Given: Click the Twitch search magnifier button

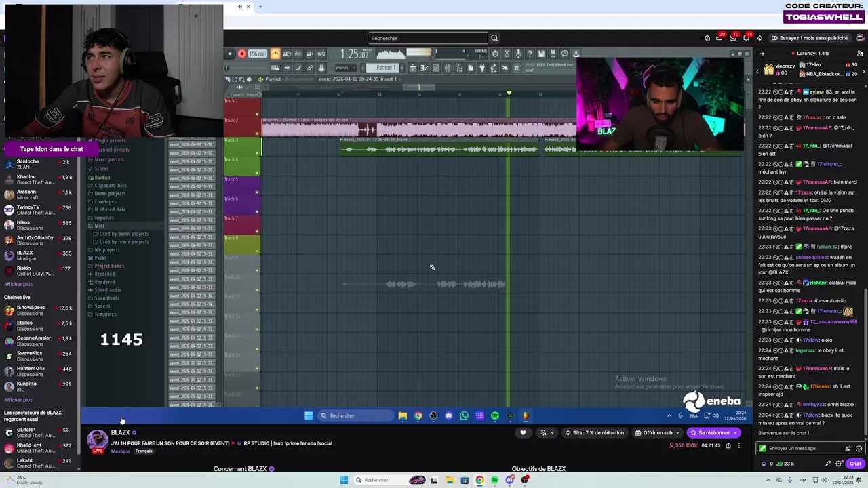Looking at the screenshot, I should coord(494,38).
